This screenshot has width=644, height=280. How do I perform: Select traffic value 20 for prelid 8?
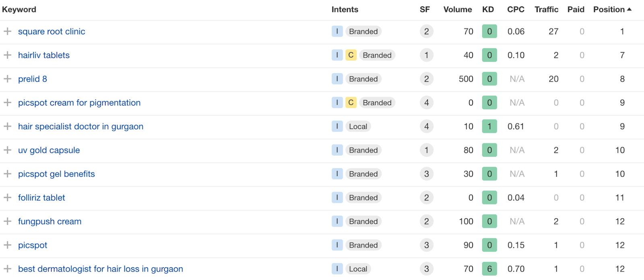553,79
